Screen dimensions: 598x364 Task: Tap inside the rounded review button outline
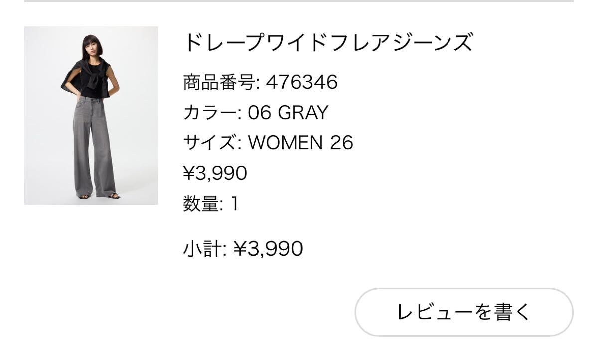[463, 310]
